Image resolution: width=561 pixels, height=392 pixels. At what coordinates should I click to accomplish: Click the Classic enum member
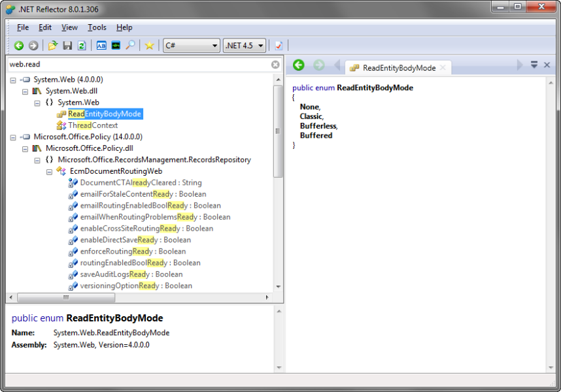(311, 116)
